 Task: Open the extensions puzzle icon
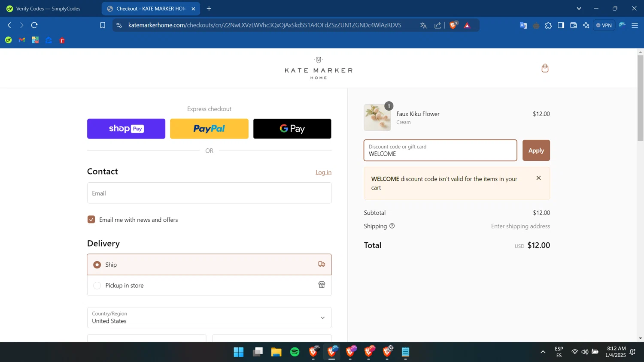tap(548, 25)
